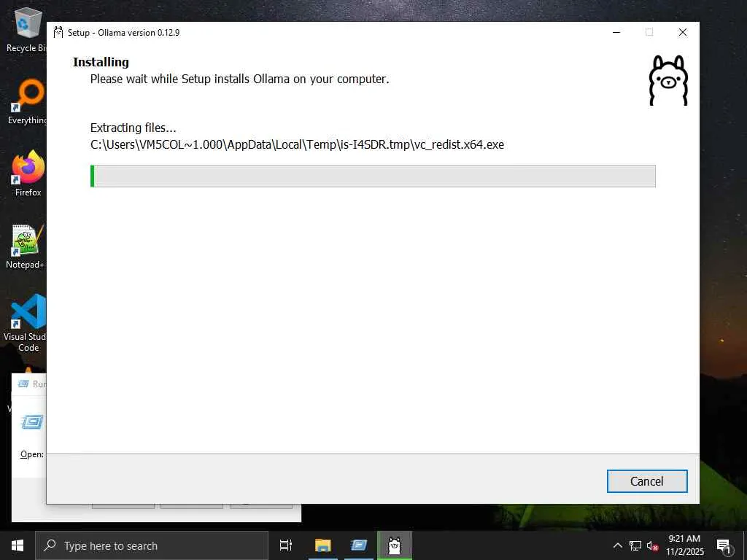Select the Notepad++ desktop shortcut

26,246
